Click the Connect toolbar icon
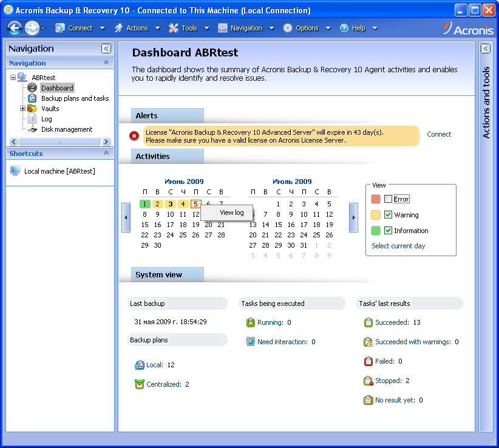Viewport: 499px width, 448px height. [x=59, y=28]
